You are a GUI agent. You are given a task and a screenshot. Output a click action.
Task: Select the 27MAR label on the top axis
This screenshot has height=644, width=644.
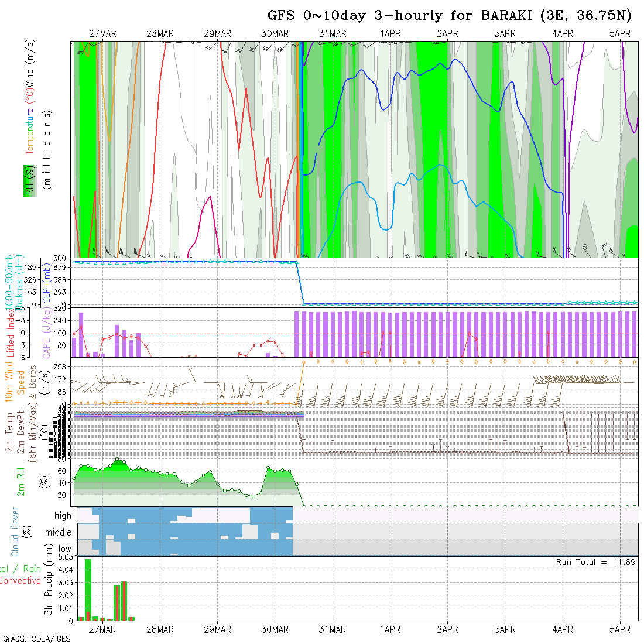[x=102, y=34]
